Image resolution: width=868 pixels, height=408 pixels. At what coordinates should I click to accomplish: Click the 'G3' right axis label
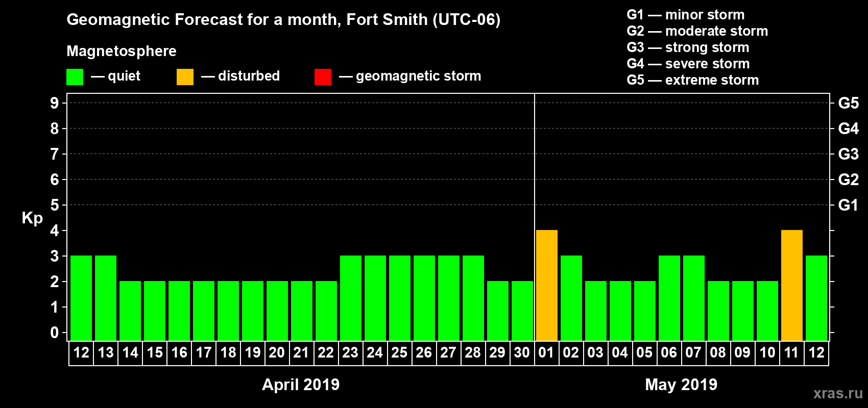(x=849, y=154)
